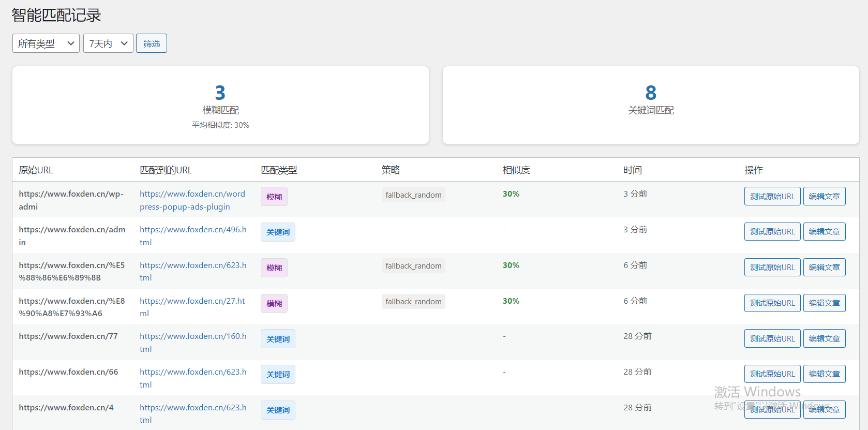868x430 pixels.
Task: Click original URL https://www.foxden.cn/4
Action: 66,408
